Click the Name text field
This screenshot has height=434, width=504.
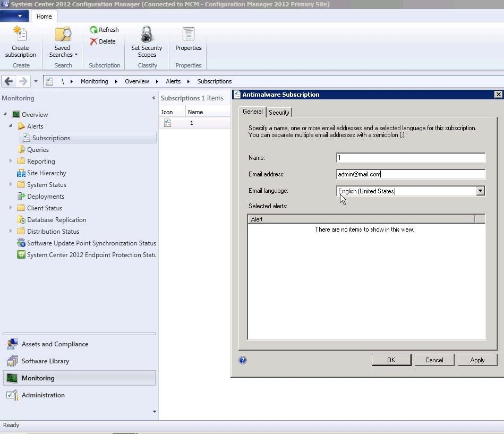pos(411,158)
